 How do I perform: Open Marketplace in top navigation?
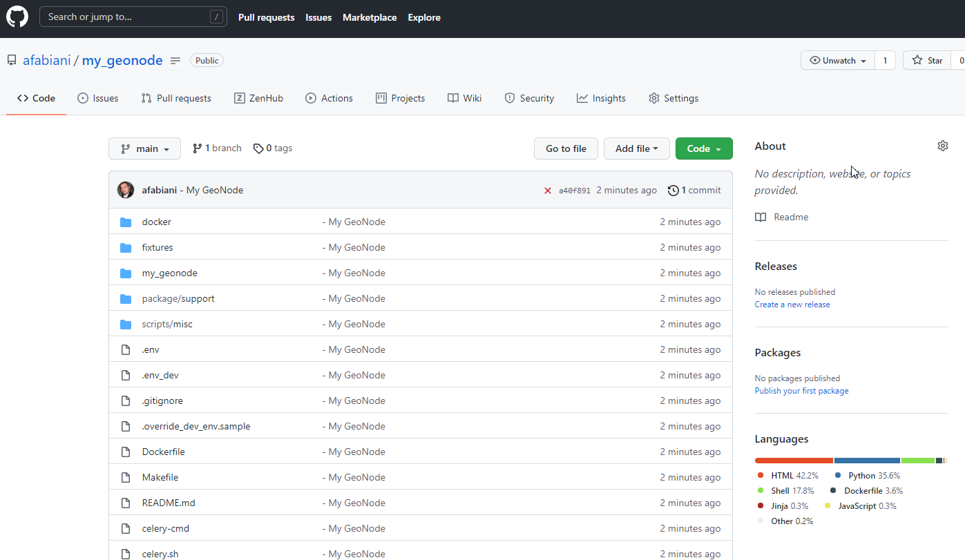click(370, 17)
